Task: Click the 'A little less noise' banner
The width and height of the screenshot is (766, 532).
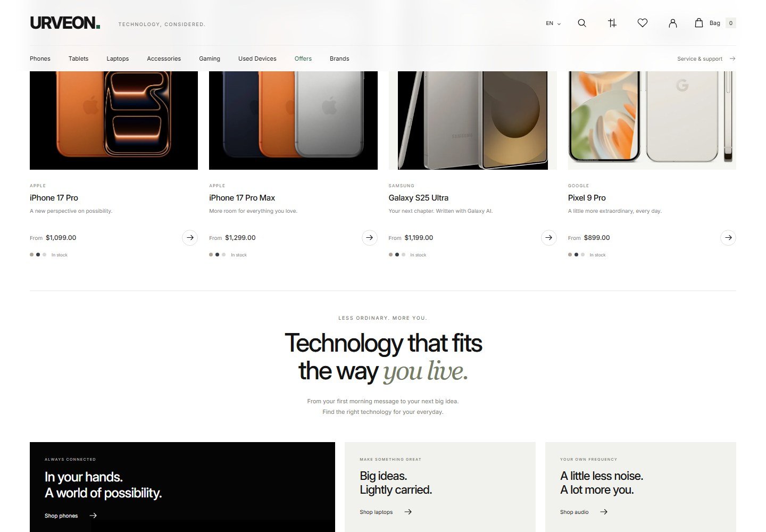Action: (640, 487)
